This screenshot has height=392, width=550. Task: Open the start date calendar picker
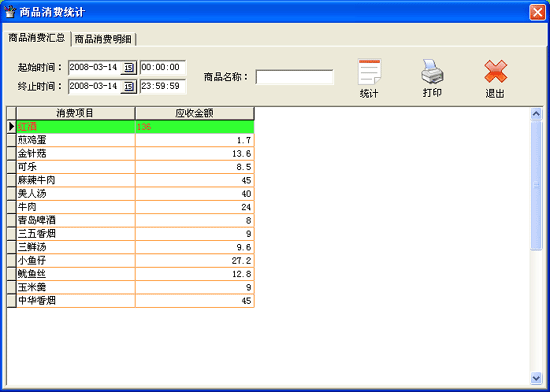(x=128, y=67)
